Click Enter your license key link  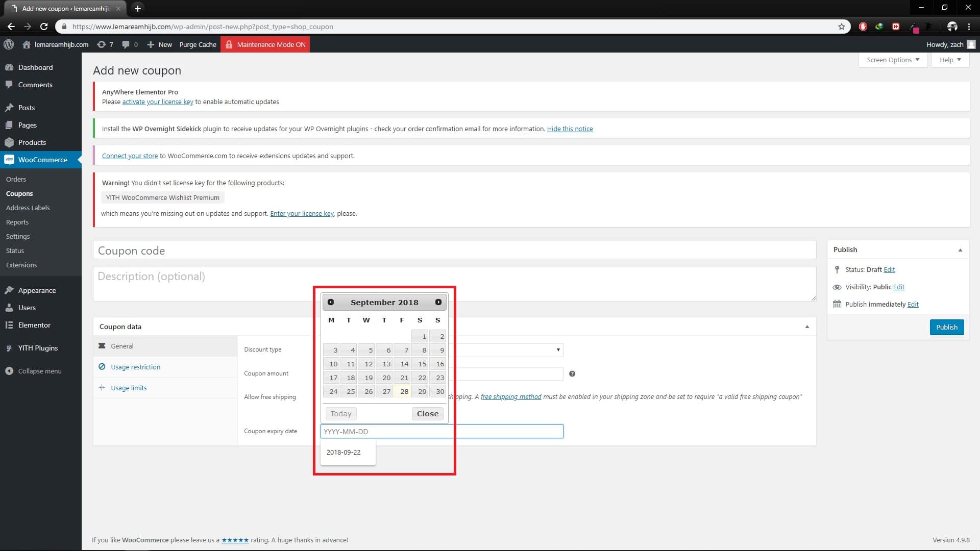[302, 213]
